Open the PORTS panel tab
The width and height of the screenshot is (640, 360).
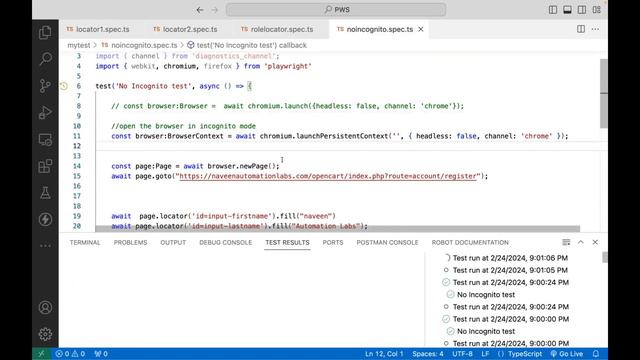tap(333, 242)
